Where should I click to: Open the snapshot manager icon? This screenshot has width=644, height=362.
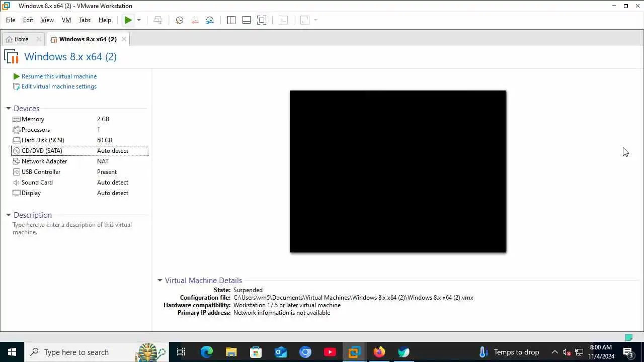210,20
